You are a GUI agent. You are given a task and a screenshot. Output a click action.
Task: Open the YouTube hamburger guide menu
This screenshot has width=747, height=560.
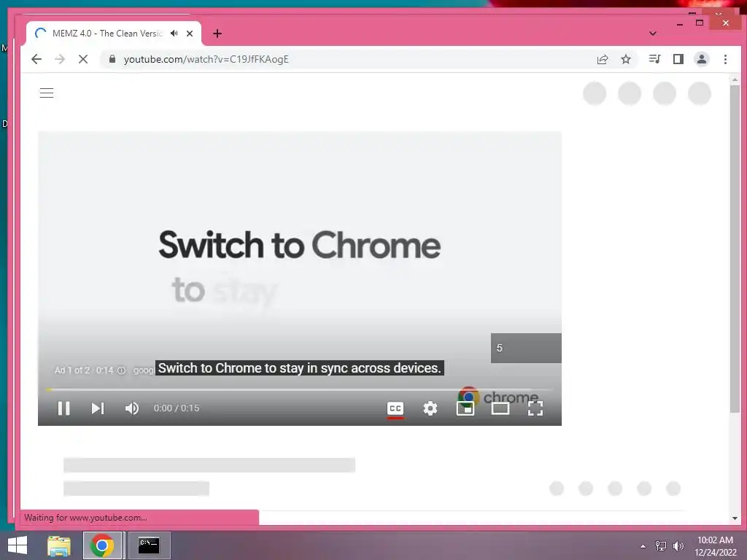pyautogui.click(x=46, y=93)
